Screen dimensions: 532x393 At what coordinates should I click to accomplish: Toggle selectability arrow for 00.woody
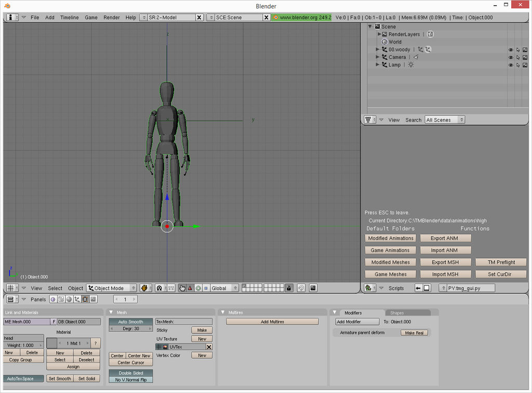click(x=518, y=49)
